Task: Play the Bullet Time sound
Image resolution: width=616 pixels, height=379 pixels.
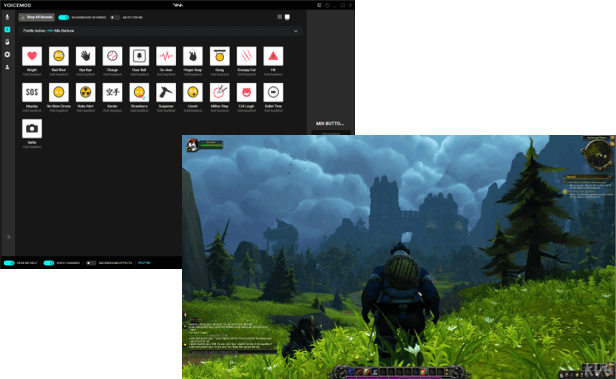Action: tap(273, 92)
